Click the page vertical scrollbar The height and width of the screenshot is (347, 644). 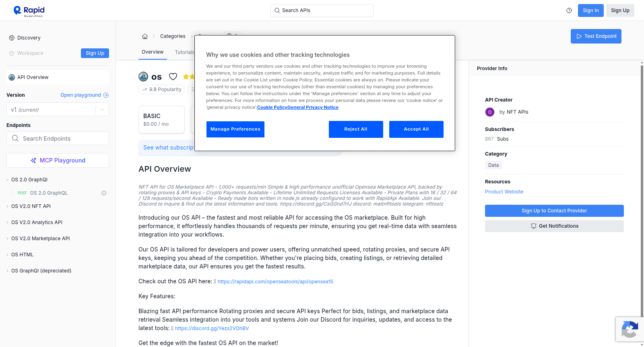pyautogui.click(x=642, y=204)
